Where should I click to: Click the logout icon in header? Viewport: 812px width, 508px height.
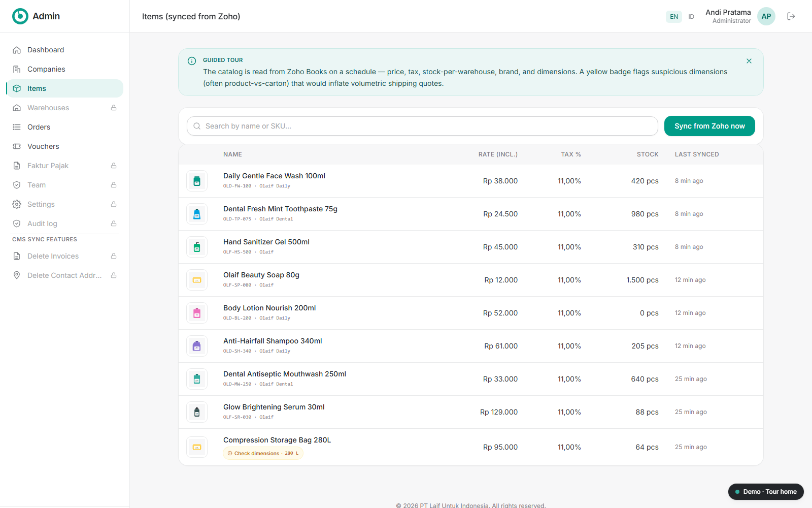coord(791,16)
